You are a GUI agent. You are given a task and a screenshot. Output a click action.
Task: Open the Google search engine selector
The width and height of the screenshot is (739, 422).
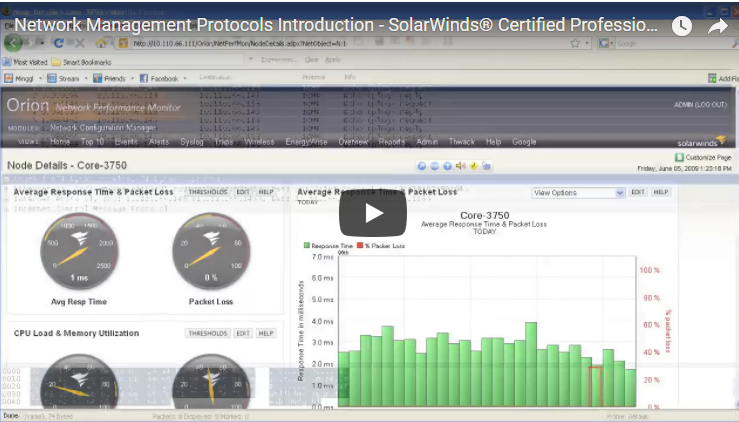606,43
